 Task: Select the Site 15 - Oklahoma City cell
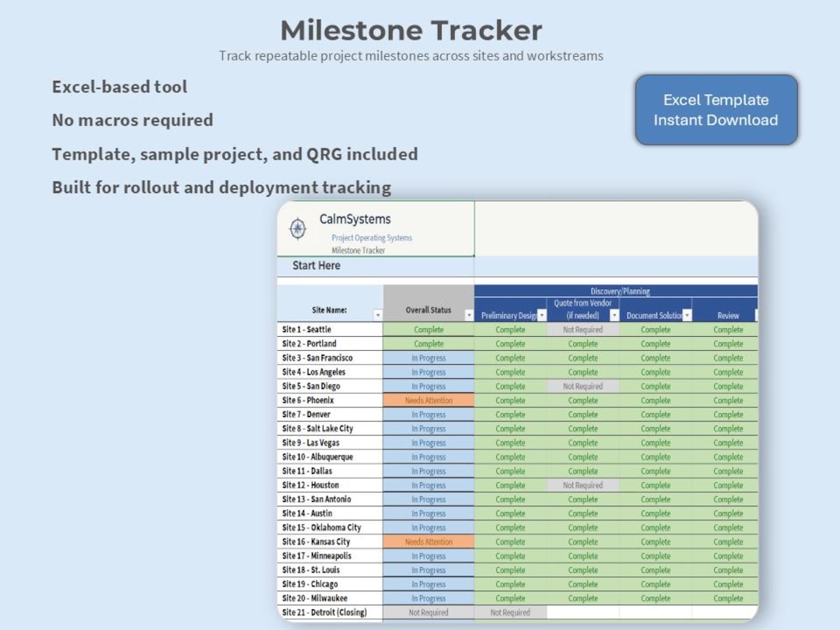click(x=330, y=527)
